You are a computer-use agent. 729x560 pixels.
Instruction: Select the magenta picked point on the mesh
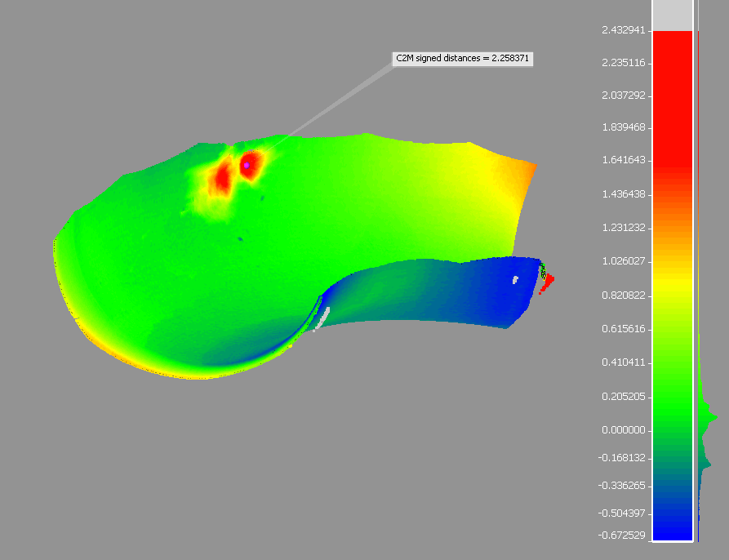point(247,165)
